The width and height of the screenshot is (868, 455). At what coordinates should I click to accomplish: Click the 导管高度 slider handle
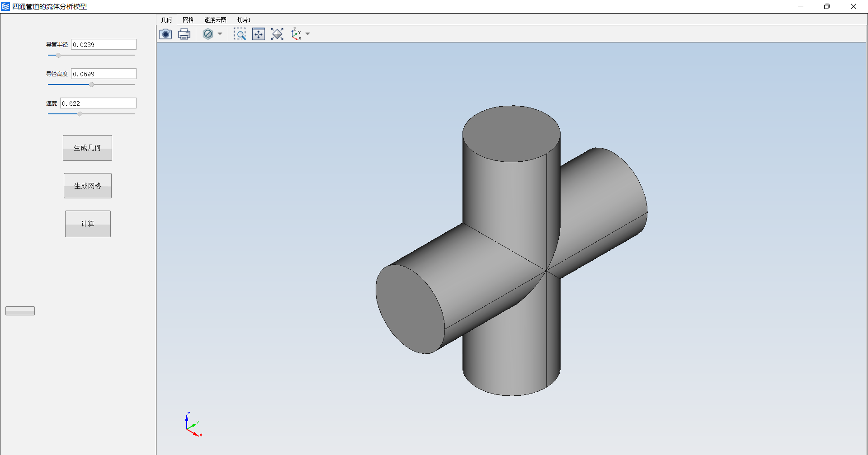pyautogui.click(x=91, y=84)
